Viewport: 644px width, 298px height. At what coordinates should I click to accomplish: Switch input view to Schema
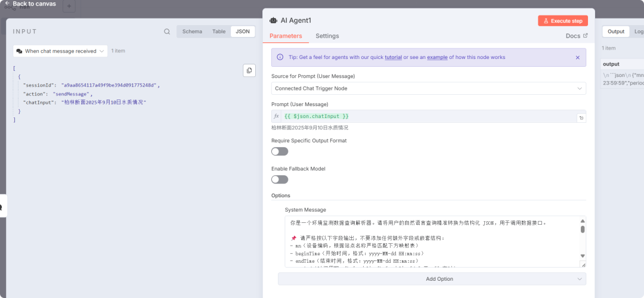pyautogui.click(x=192, y=32)
